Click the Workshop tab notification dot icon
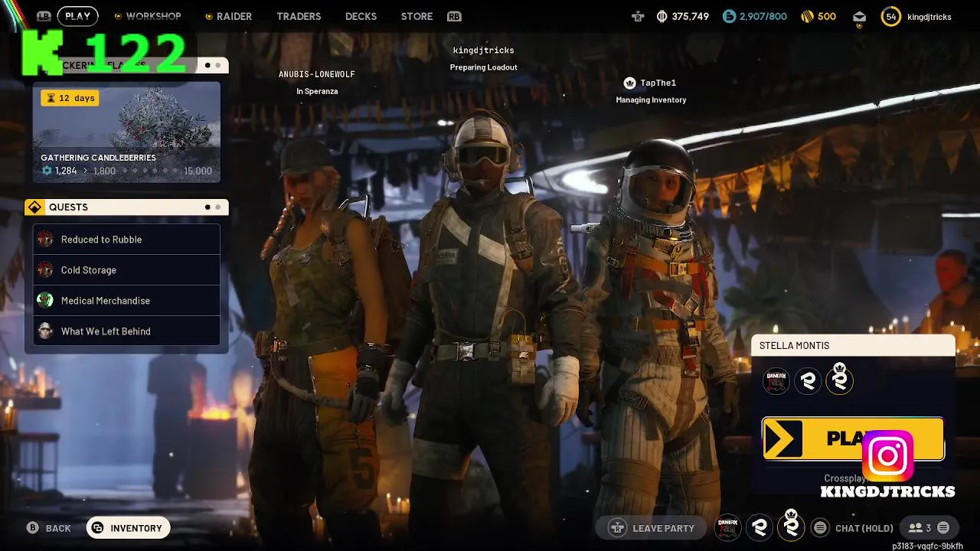Screen dimensions: 980x551 coord(118,16)
